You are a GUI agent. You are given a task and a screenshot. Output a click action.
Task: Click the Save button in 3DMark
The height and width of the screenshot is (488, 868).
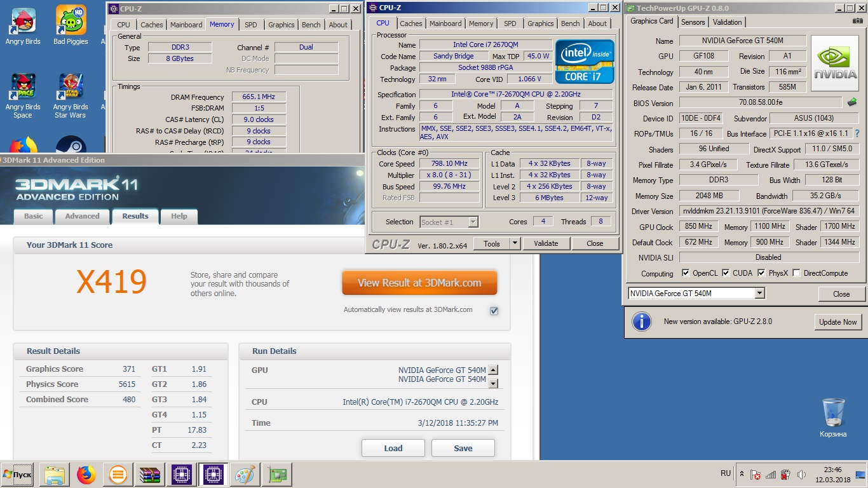click(x=463, y=448)
